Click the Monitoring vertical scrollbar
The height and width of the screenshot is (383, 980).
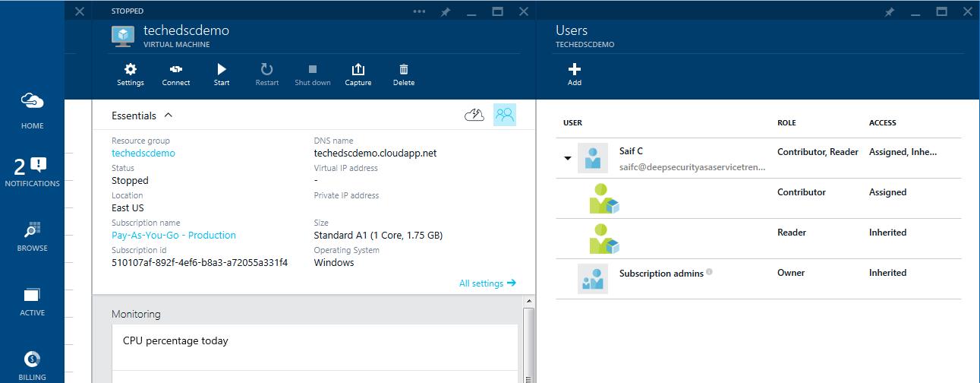click(529, 342)
